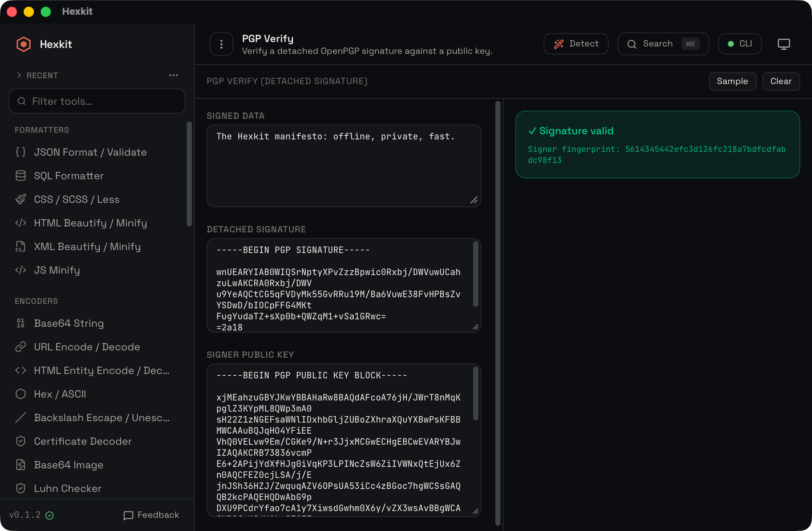Expand the RECENT section chevron
Image resolution: width=812 pixels, height=531 pixels.
tap(19, 75)
